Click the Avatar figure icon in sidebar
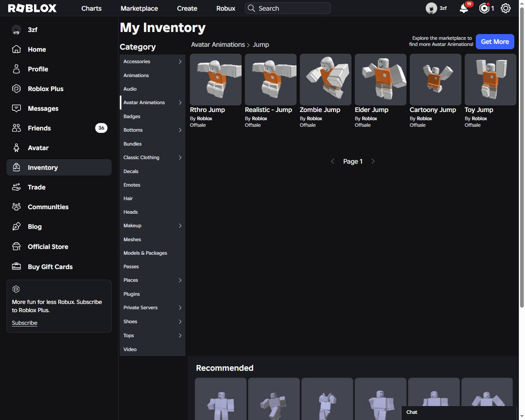The image size is (525, 420). coord(16,148)
